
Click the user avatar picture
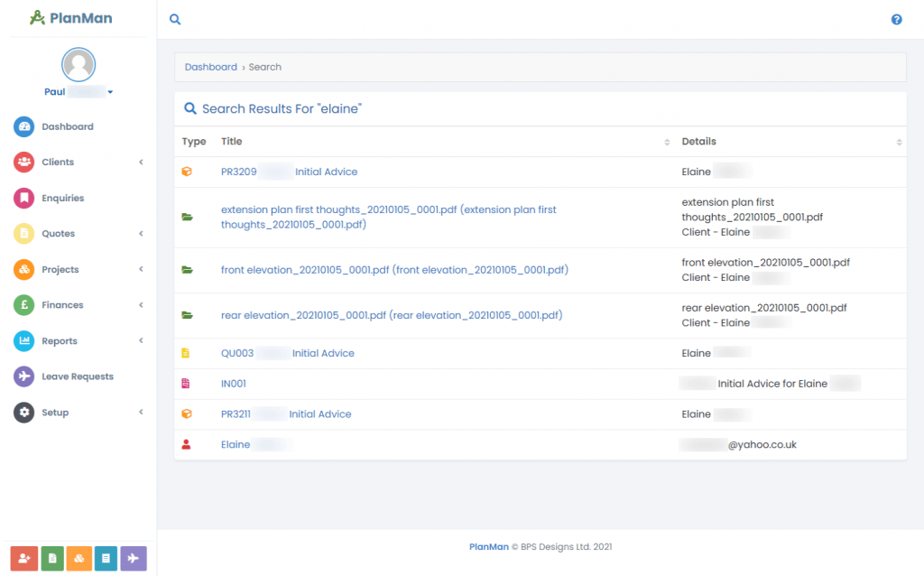tap(79, 64)
